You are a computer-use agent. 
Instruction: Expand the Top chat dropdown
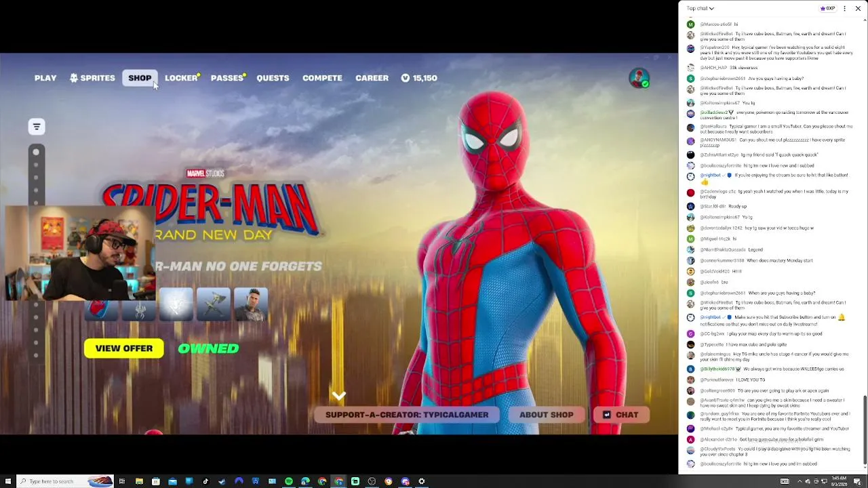point(701,8)
